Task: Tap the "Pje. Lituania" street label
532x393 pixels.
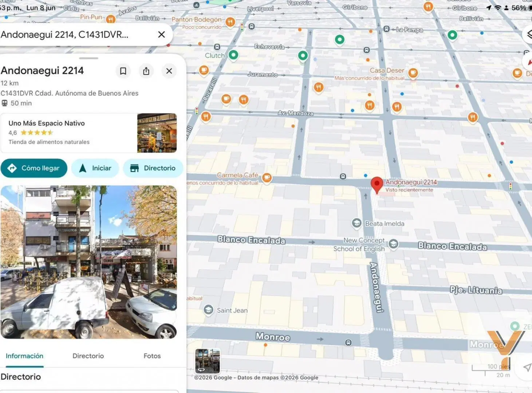Action: (x=476, y=290)
